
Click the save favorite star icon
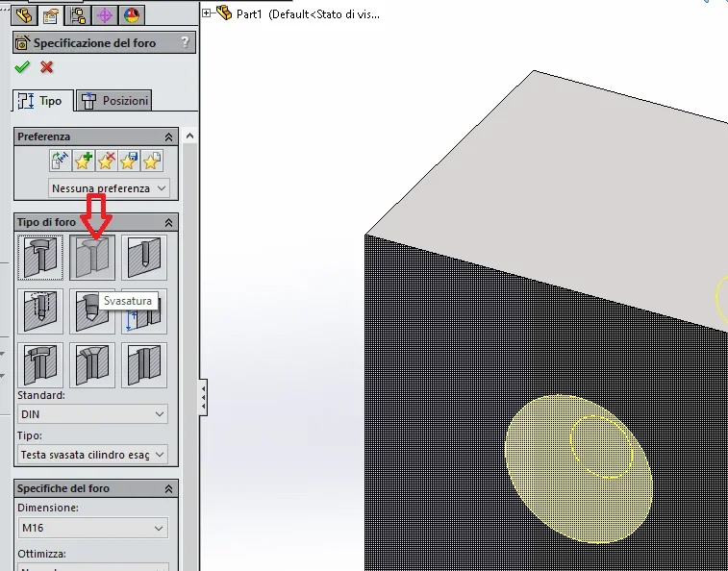129,161
